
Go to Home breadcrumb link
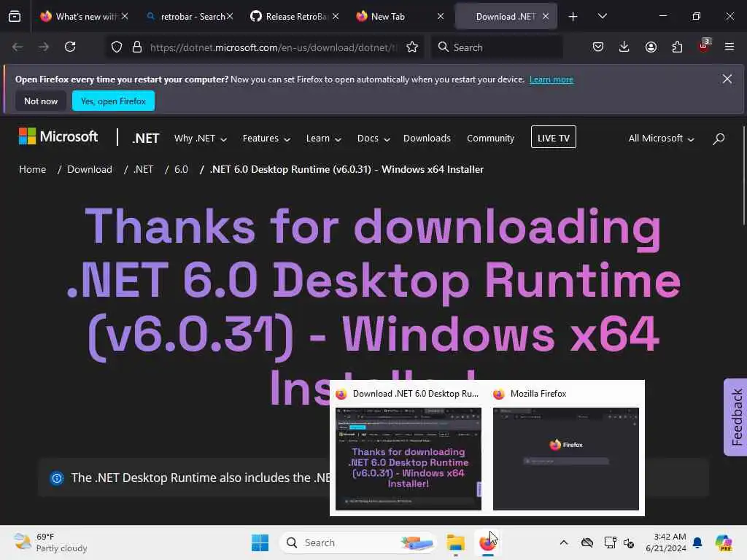pyautogui.click(x=32, y=169)
